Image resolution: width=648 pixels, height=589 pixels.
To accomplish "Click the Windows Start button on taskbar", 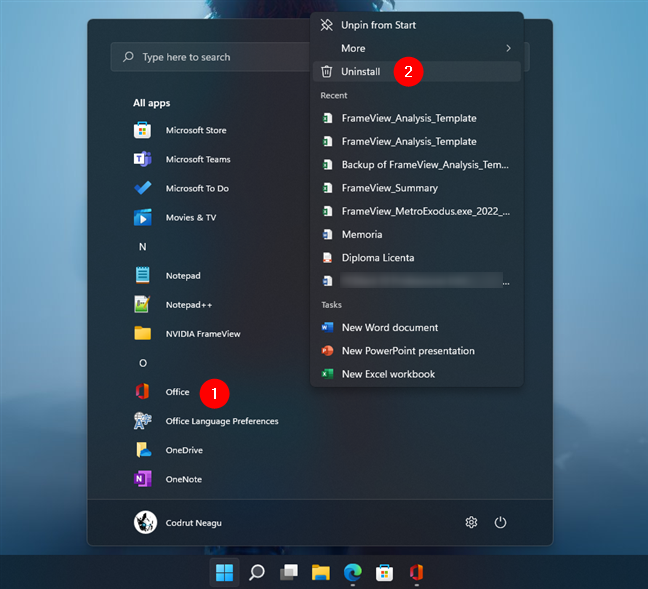I will point(224,572).
